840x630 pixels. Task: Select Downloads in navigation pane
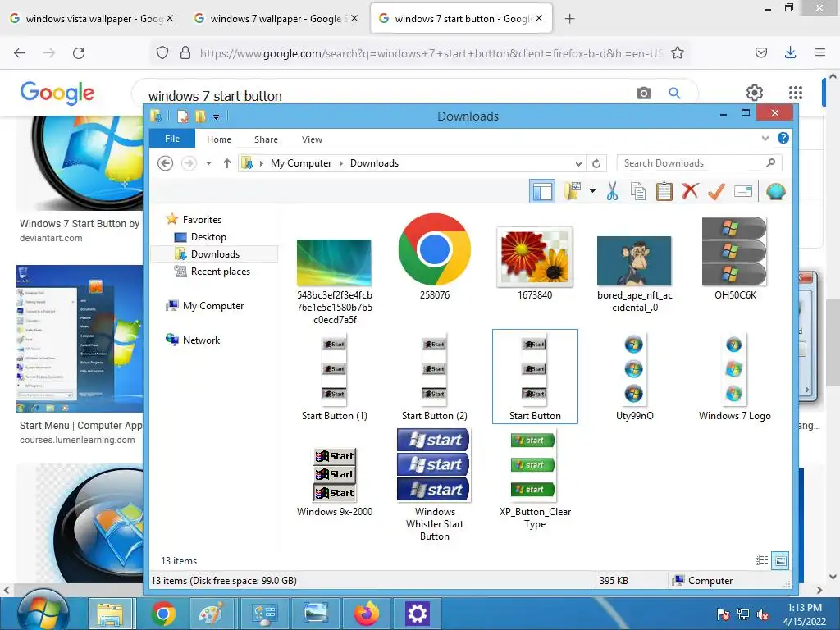click(215, 254)
